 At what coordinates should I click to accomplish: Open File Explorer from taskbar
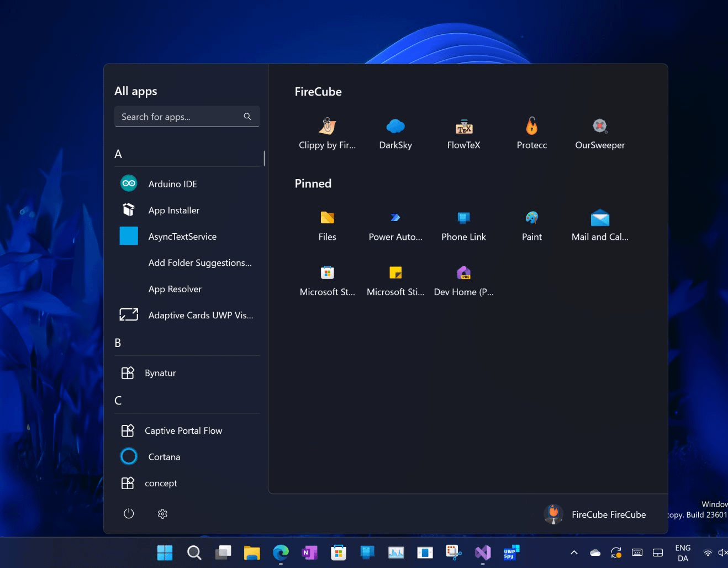point(252,552)
